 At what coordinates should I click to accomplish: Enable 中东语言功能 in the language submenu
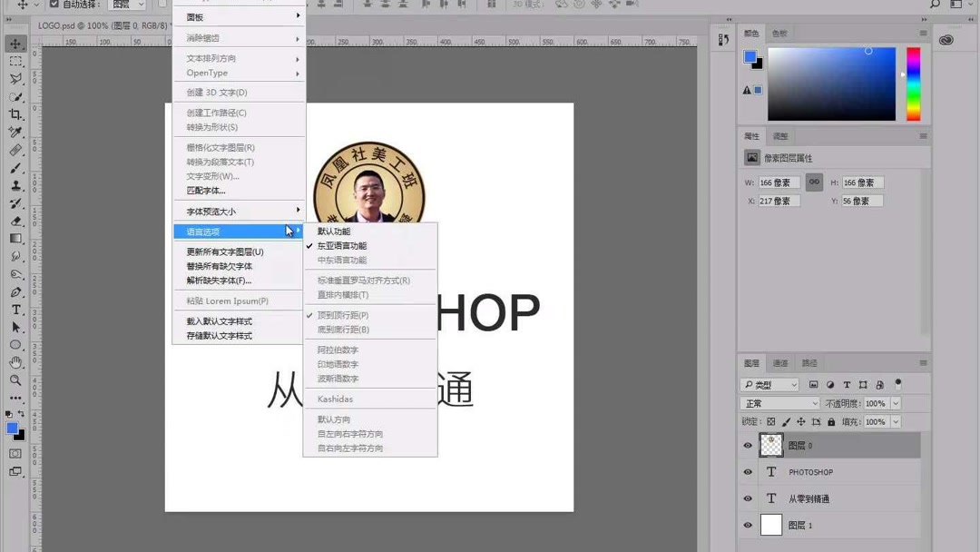[338, 260]
